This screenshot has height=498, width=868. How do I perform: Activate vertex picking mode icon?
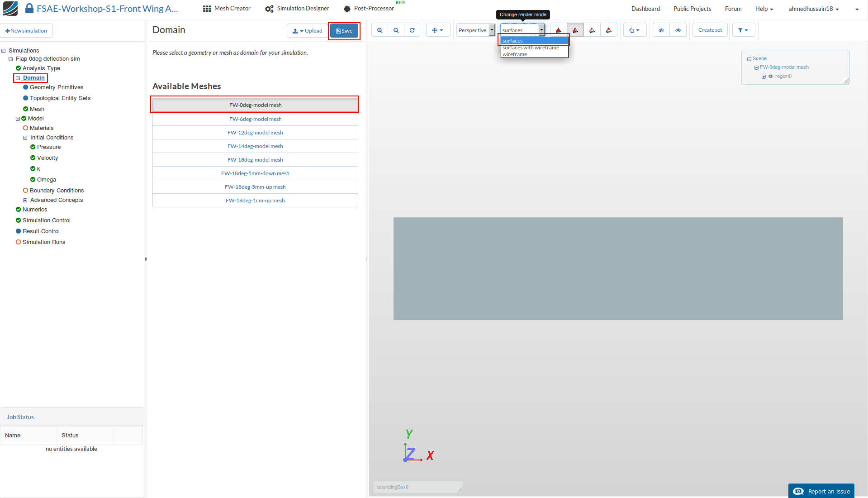coord(609,30)
